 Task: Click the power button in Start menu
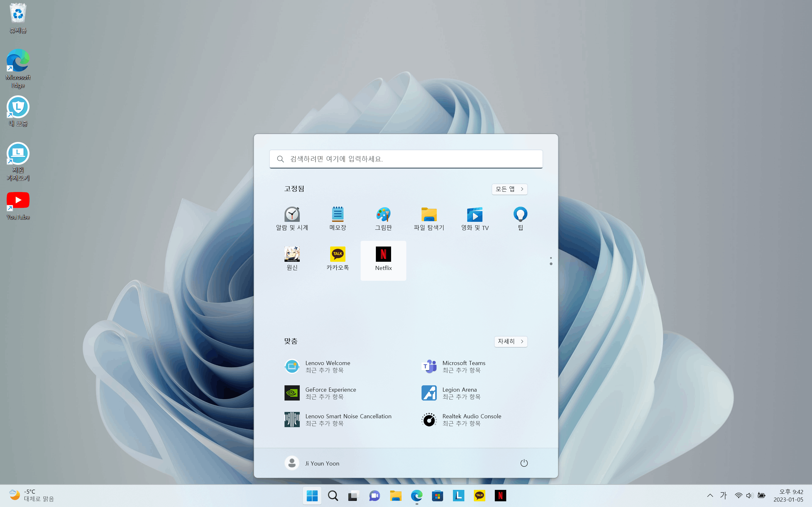pos(524,463)
